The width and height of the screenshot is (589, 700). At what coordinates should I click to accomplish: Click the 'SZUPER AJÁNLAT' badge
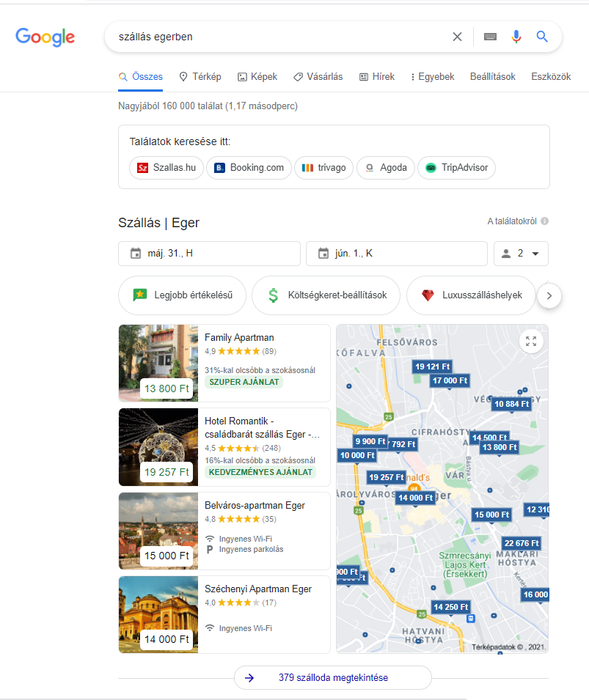point(244,382)
